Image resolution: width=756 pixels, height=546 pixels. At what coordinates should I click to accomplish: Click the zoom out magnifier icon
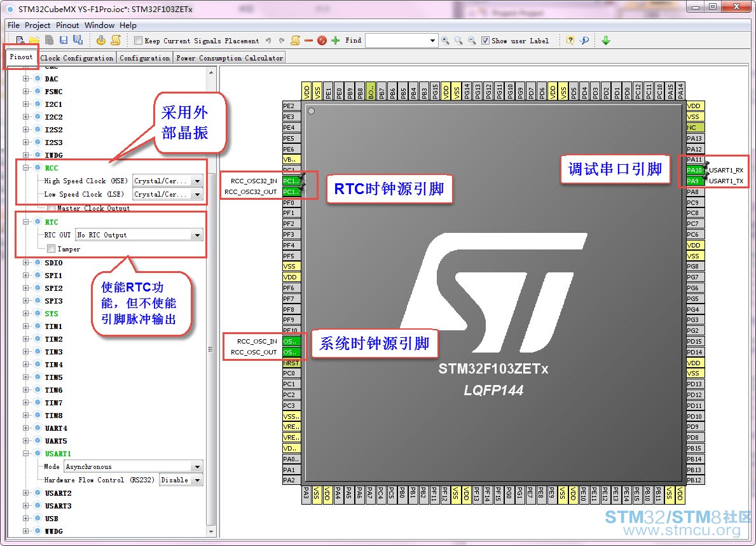click(x=472, y=41)
